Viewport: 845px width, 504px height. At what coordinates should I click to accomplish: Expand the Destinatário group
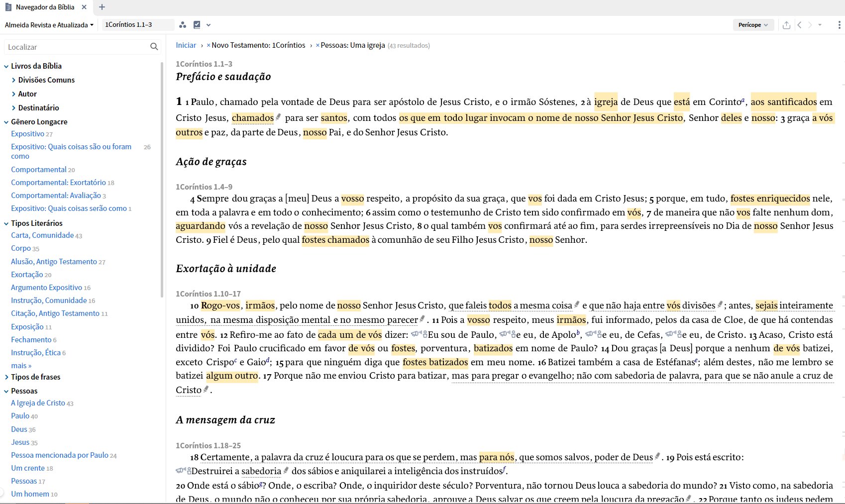pos(13,108)
